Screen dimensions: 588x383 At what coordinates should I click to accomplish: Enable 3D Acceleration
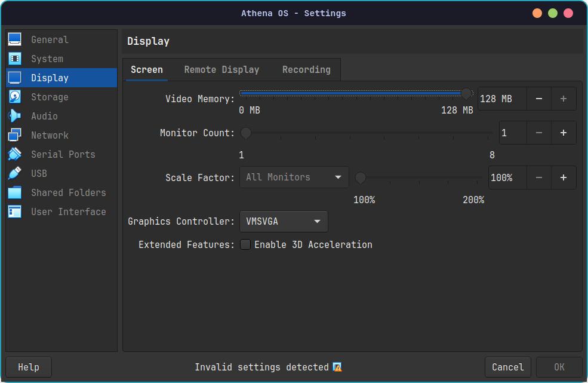(245, 244)
